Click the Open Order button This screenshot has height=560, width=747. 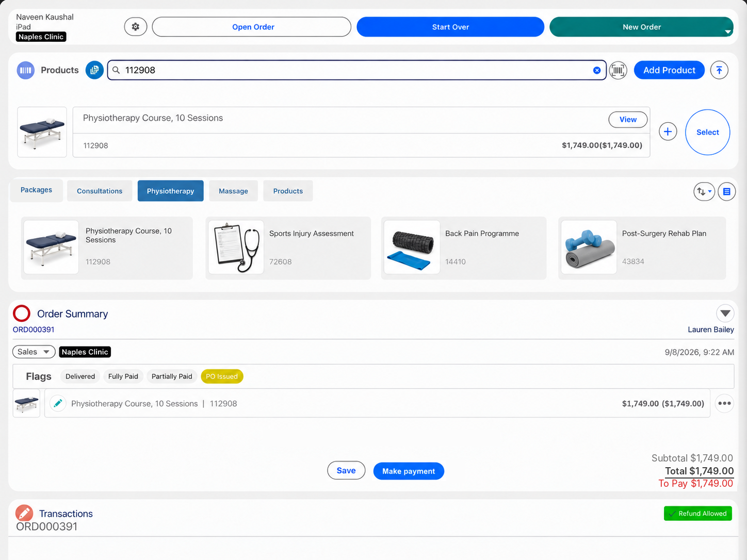point(252,27)
